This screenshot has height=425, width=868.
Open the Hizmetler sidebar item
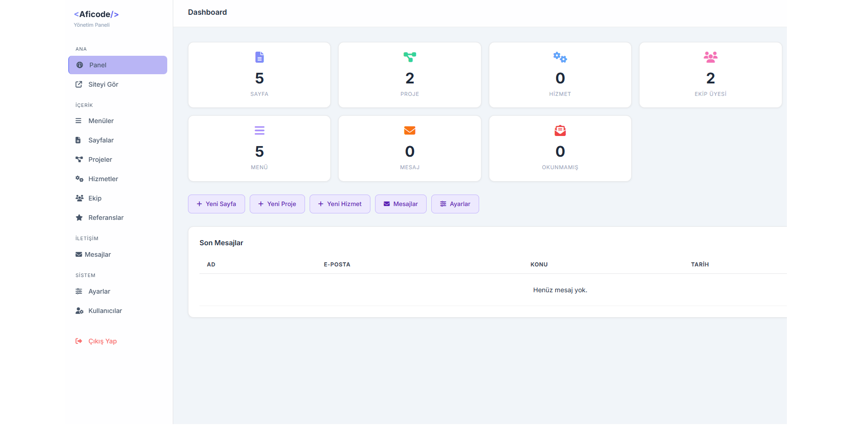click(103, 179)
